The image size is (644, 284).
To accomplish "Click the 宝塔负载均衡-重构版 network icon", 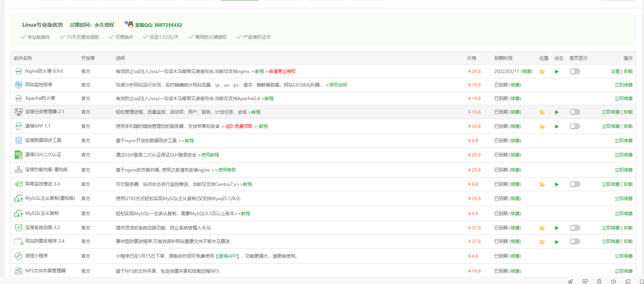I will coord(18,170).
